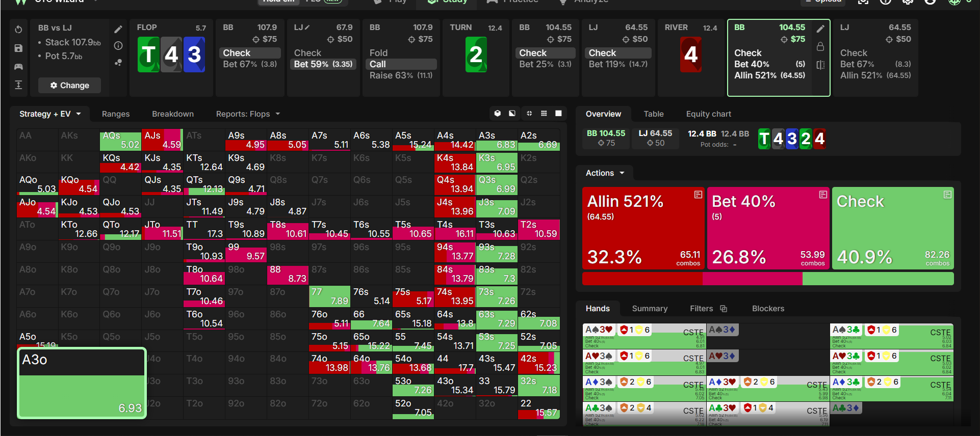This screenshot has width=980, height=436.
Task: Open the Blockers tab
Action: [x=768, y=309]
